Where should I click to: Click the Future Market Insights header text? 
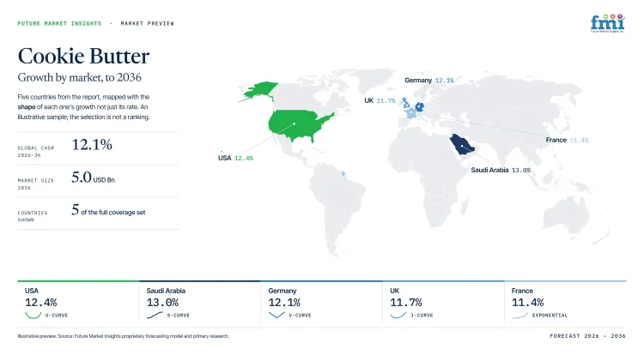pos(59,23)
